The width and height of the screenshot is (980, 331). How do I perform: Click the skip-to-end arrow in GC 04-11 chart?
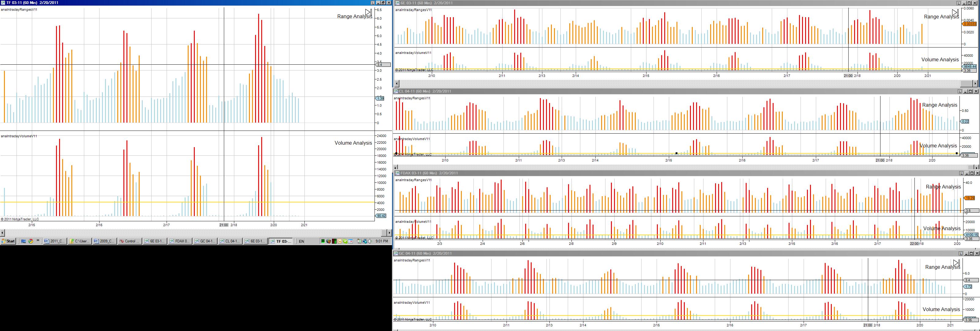[x=956, y=263]
